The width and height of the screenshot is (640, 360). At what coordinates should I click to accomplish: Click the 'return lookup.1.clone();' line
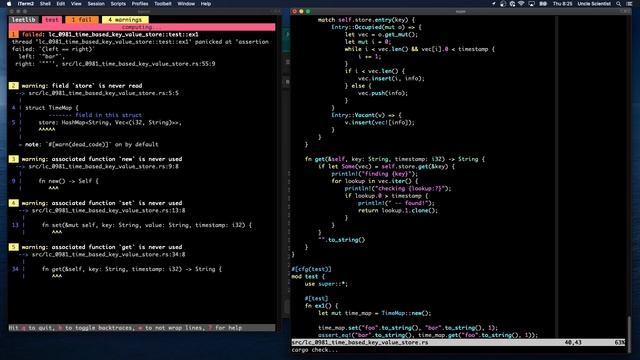[x=398, y=211]
